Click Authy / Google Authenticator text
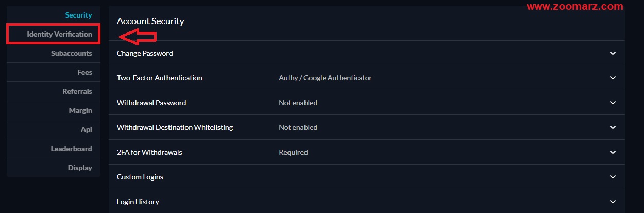The image size is (644, 213). [x=325, y=78]
